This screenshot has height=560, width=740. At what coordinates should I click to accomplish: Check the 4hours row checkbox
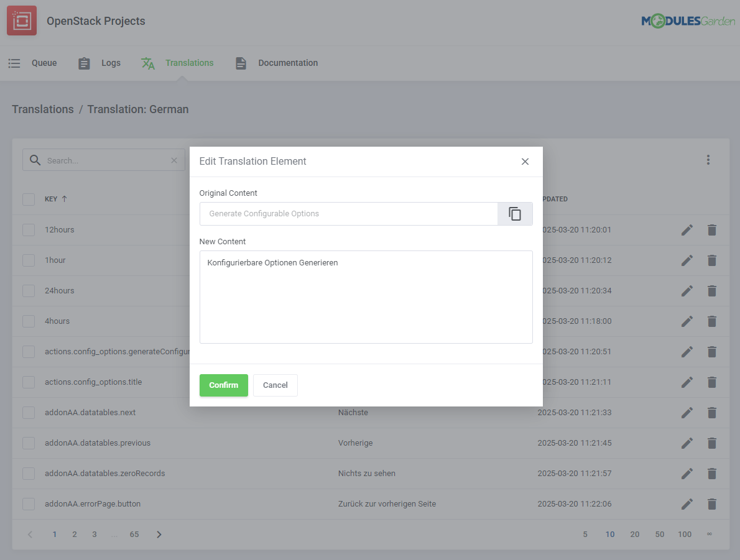[x=28, y=321]
